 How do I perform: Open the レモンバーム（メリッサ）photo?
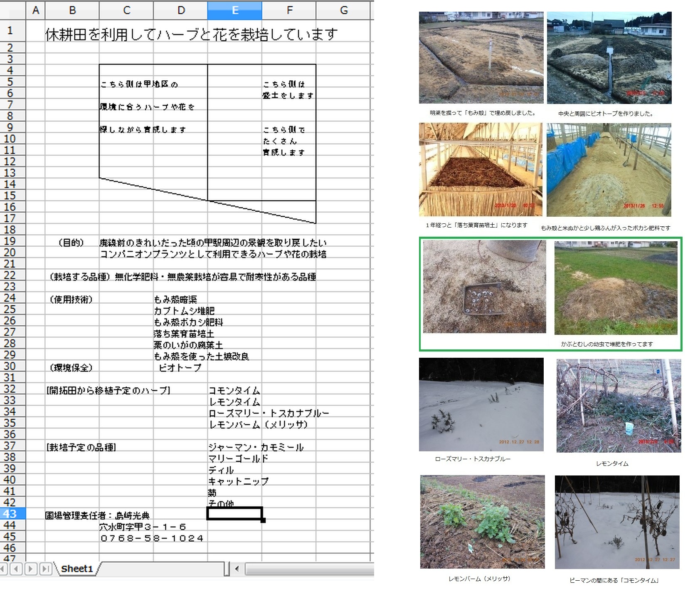(482, 522)
